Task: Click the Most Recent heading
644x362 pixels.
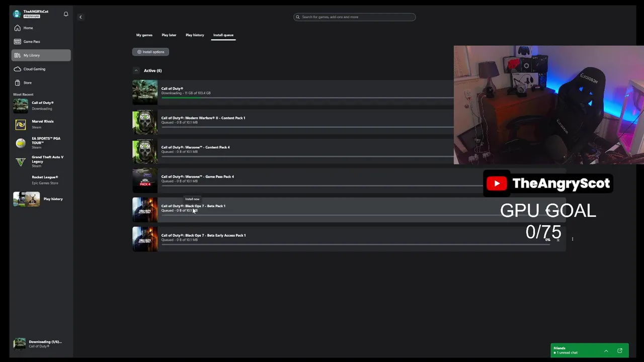Action: click(24, 95)
